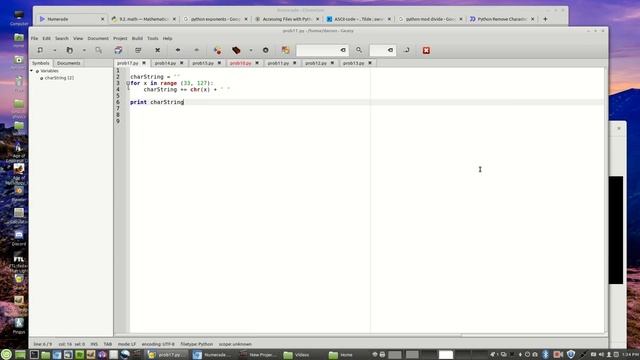Open the Document menu
The image size is (640, 360).
click(98, 38)
